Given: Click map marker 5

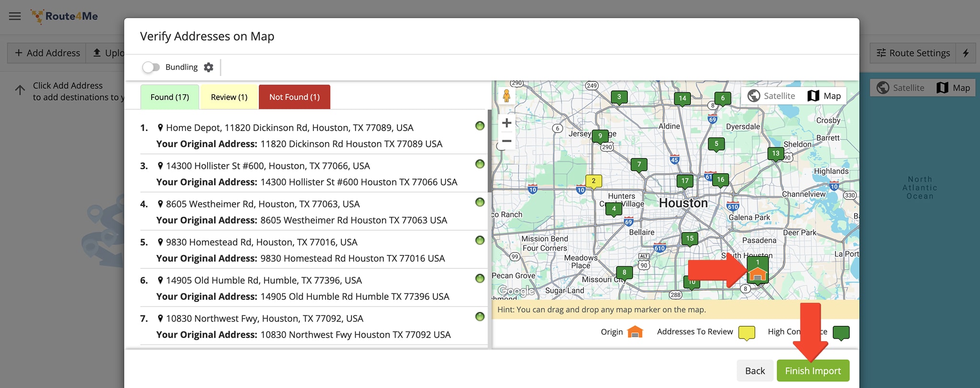Looking at the screenshot, I should point(716,144).
